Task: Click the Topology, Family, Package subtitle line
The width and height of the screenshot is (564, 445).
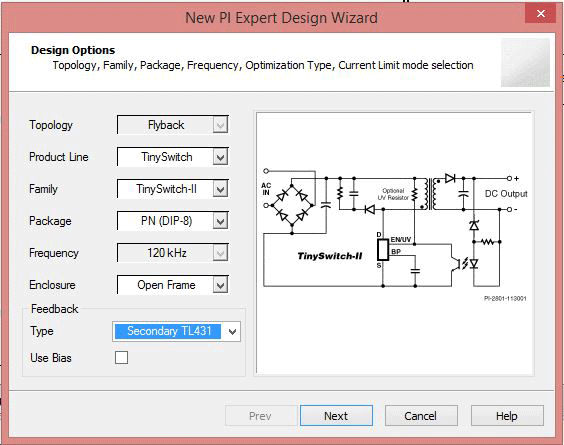Action: (x=263, y=65)
